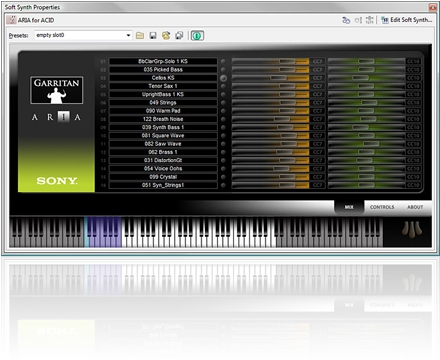The width and height of the screenshot is (440, 360).
Task: Open the 049 Strings instrument slot
Action: (x=163, y=103)
